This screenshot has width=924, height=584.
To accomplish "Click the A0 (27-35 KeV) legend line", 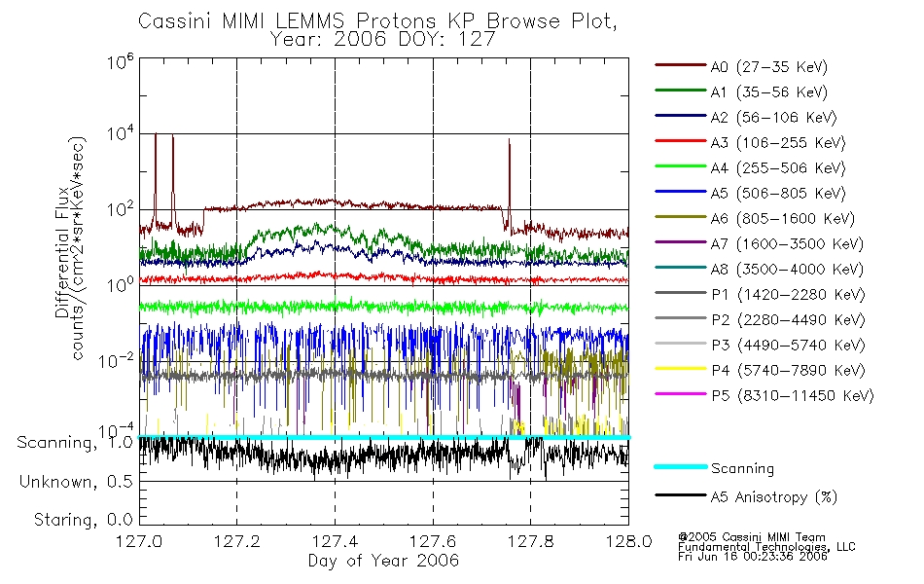I will coord(680,65).
